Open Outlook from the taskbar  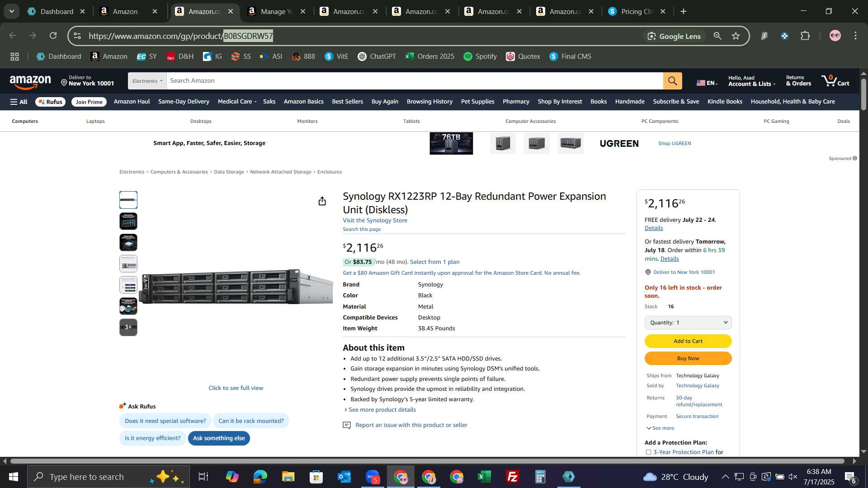(x=344, y=477)
